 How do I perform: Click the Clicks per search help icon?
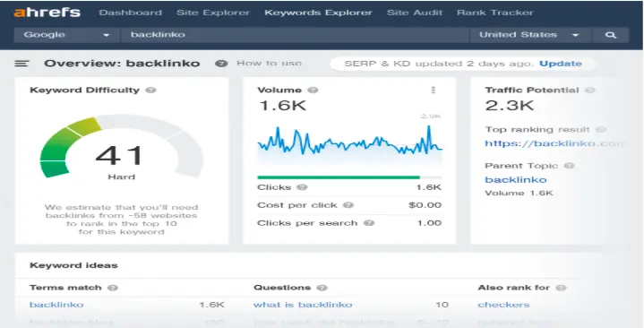click(x=369, y=223)
